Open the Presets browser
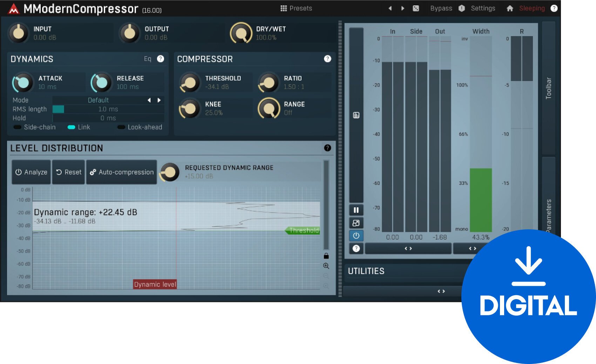 [x=297, y=8]
